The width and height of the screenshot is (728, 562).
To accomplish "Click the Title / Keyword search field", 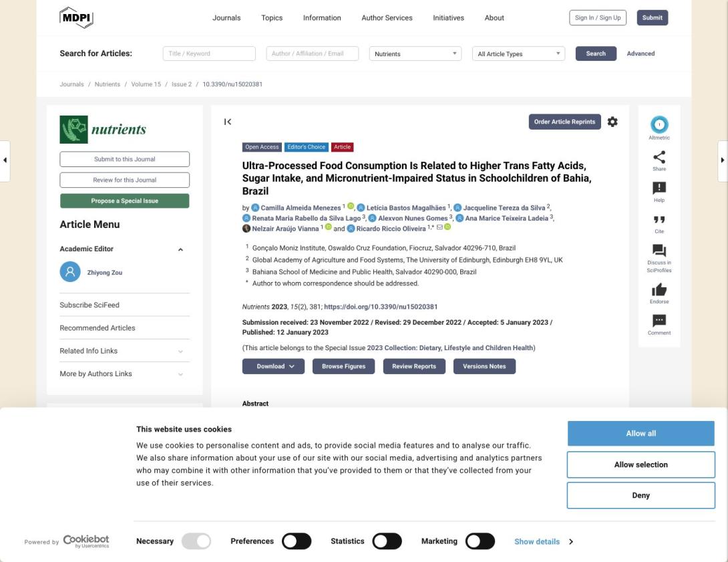I will click(209, 53).
